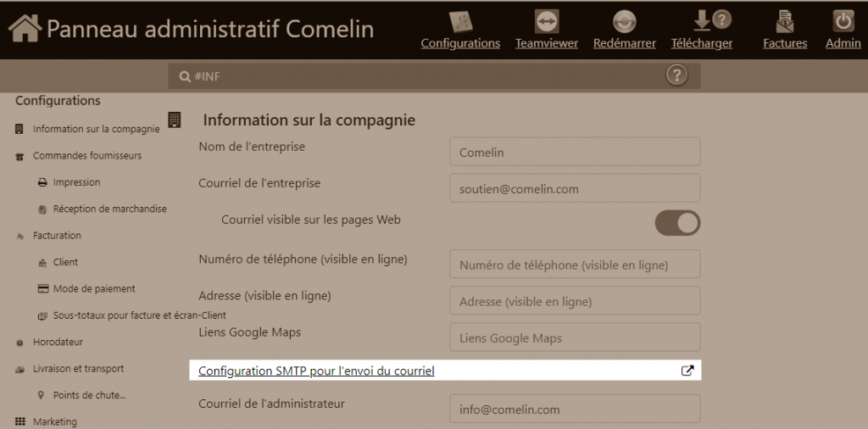This screenshot has height=429, width=868.
Task: Click the Liens Google Maps input field
Action: (x=576, y=337)
